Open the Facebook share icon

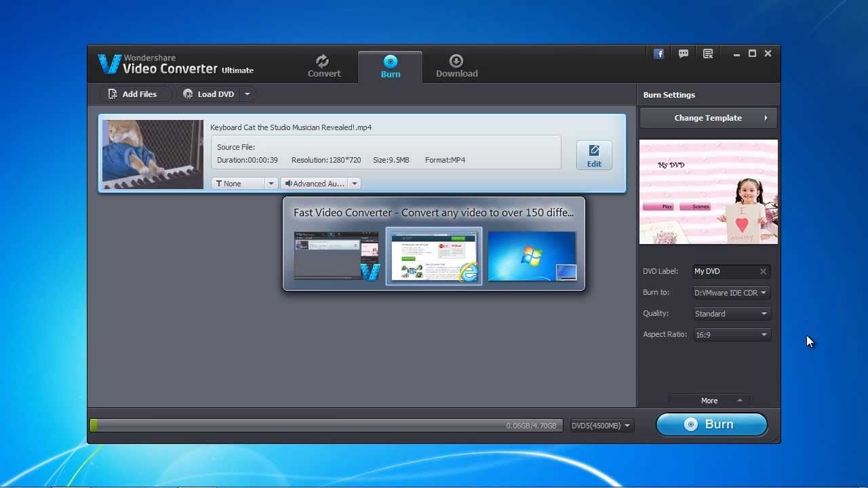(x=658, y=54)
